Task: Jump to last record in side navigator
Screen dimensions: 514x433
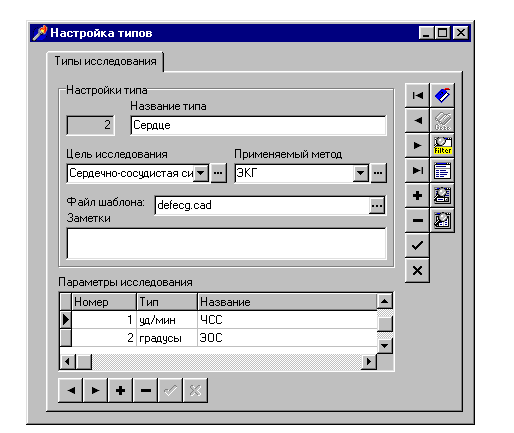Action: (x=417, y=170)
